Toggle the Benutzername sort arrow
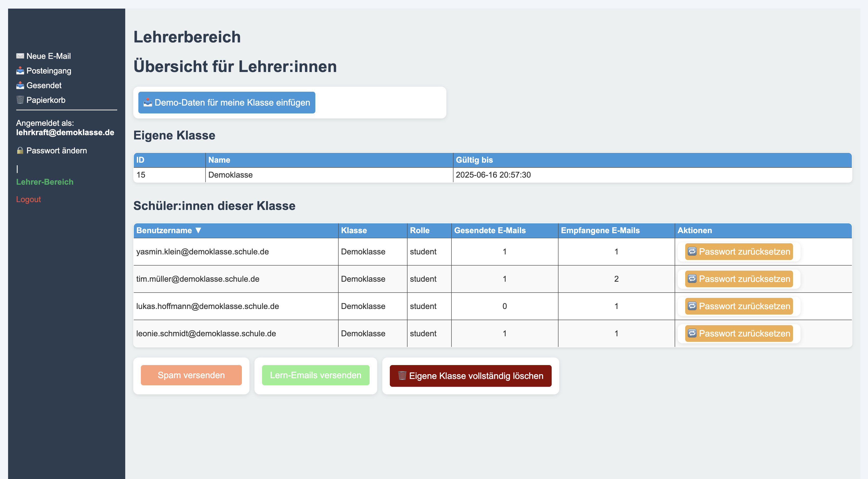Screen dimensions: 868x479 pos(198,230)
